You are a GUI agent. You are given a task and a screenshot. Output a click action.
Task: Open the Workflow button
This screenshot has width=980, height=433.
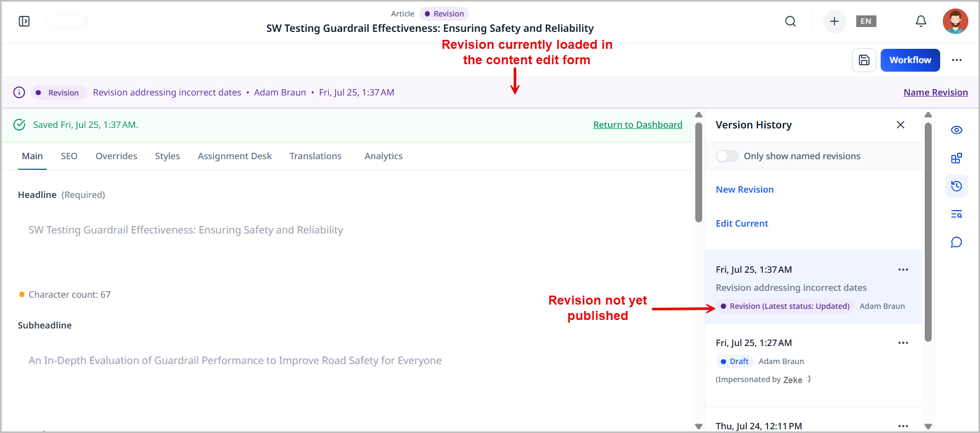coord(910,60)
